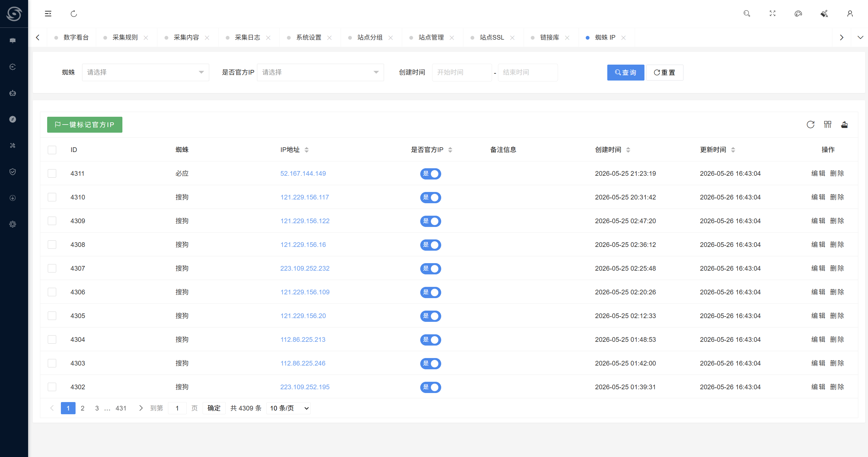Open the robot sidebar icon
Viewport: 868px width, 457px height.
click(13, 93)
